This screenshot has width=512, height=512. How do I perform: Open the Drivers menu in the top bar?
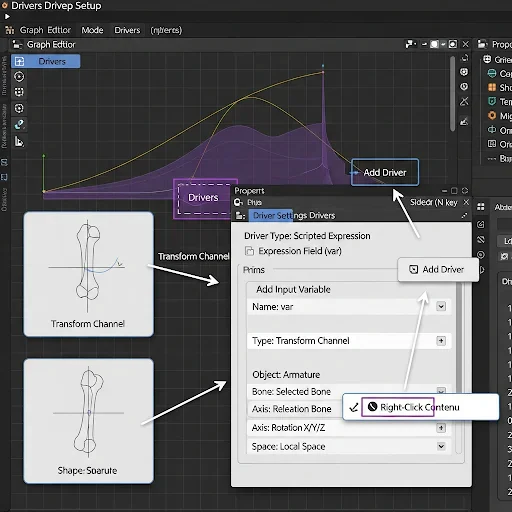(x=127, y=30)
